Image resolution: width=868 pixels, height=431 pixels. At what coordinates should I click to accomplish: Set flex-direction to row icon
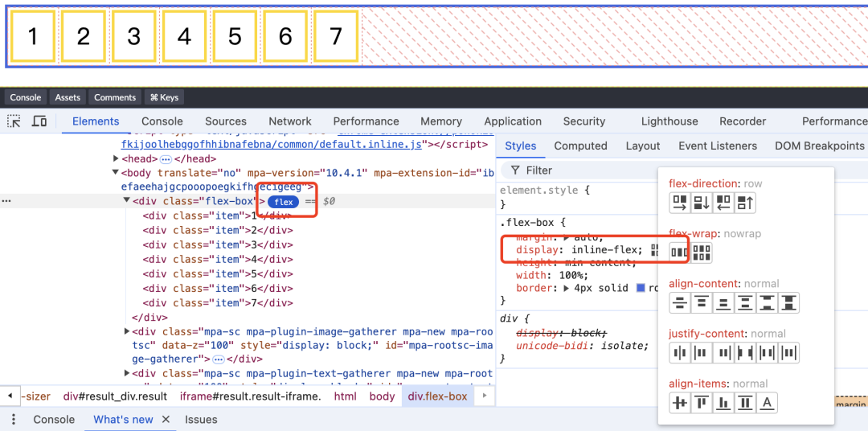click(x=679, y=203)
